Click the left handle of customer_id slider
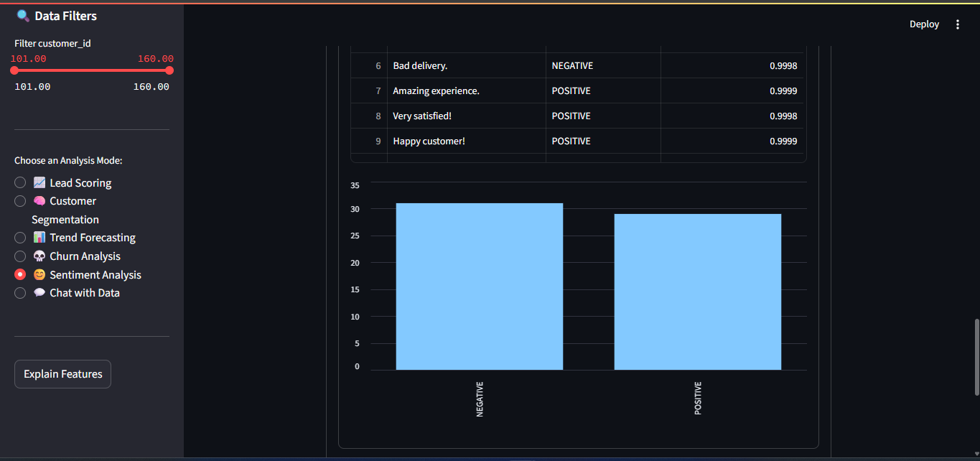Viewport: 980px width, 461px height. [x=14, y=70]
